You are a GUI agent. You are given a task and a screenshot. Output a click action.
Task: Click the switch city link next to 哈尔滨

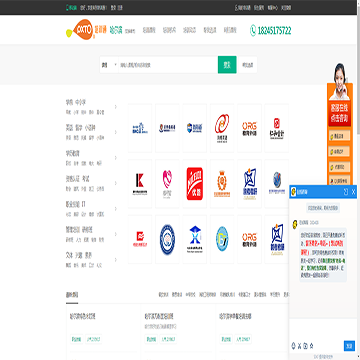pyautogui.click(x=130, y=31)
